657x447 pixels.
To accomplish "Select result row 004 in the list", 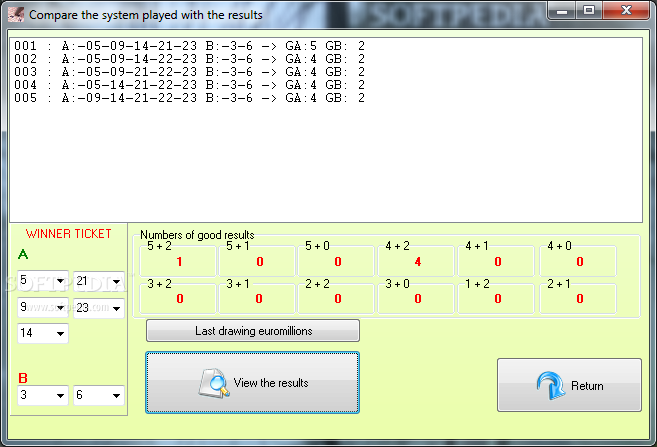I will point(189,85).
